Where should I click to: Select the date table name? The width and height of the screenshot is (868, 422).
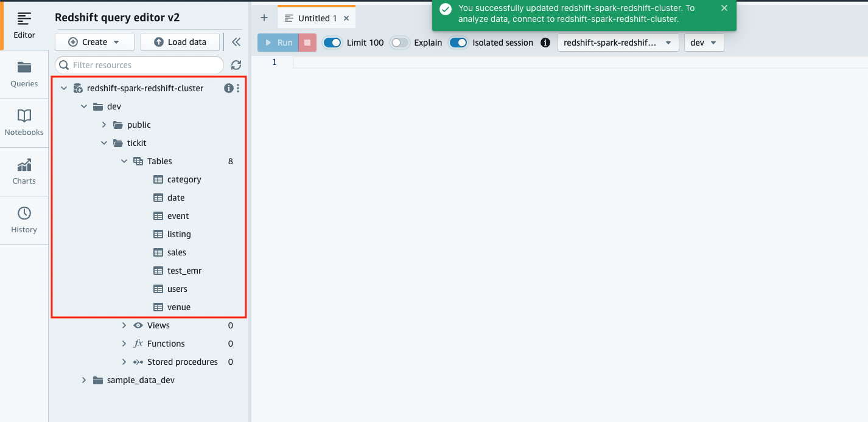tap(176, 198)
